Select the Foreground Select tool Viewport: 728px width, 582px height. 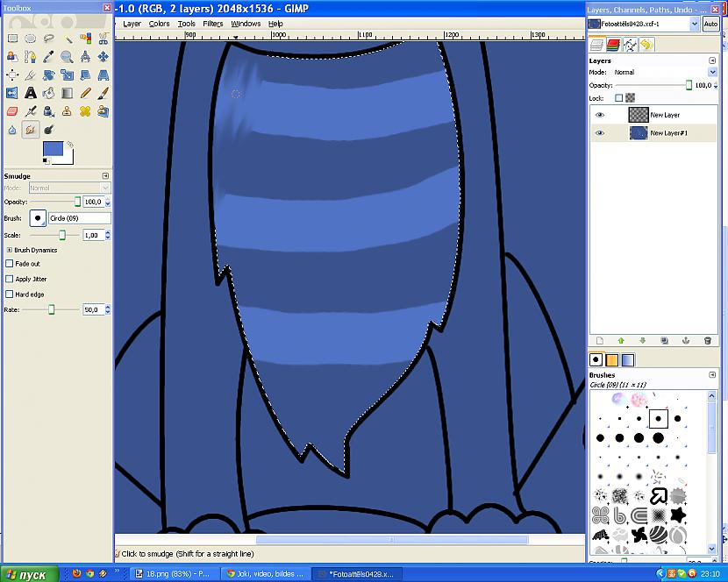point(12,57)
